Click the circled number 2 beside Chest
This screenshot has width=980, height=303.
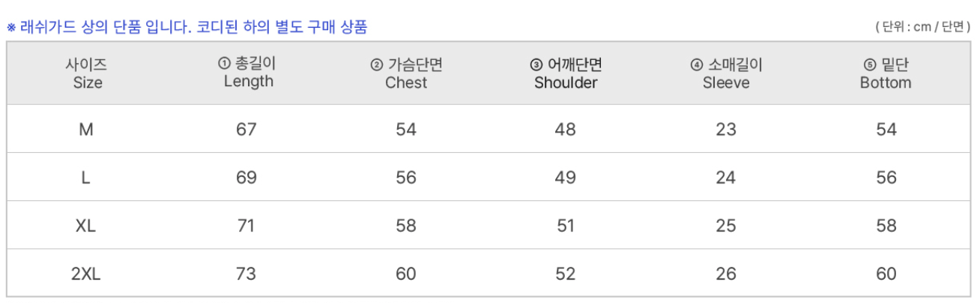pyautogui.click(x=377, y=64)
